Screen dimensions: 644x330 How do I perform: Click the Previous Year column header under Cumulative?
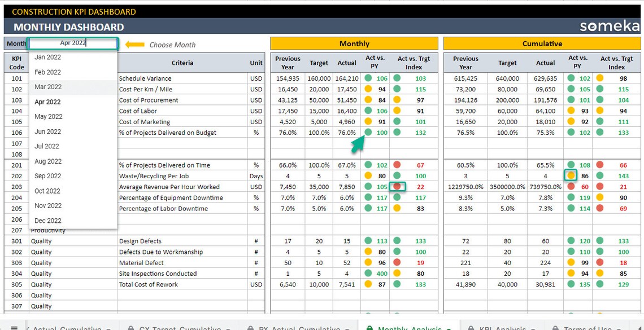[x=464, y=62]
